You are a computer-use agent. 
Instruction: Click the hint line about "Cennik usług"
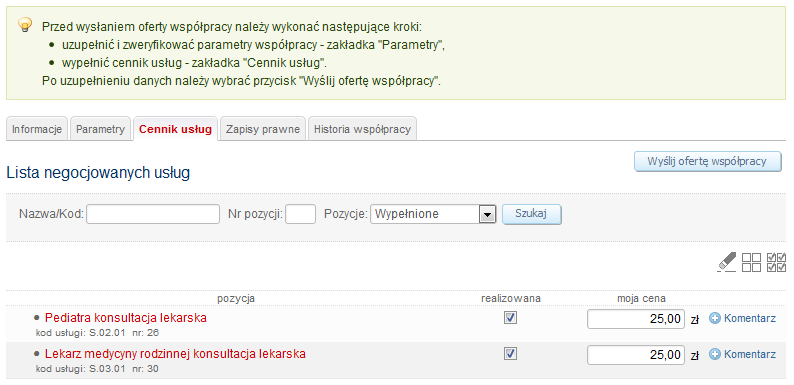194,63
